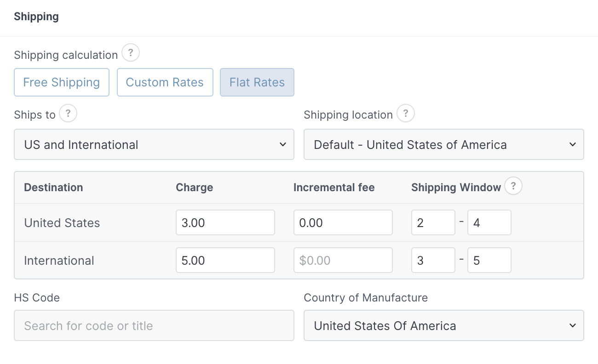This screenshot has width=598, height=364.
Task: Edit International shipping window minimum days
Action: pyautogui.click(x=433, y=261)
